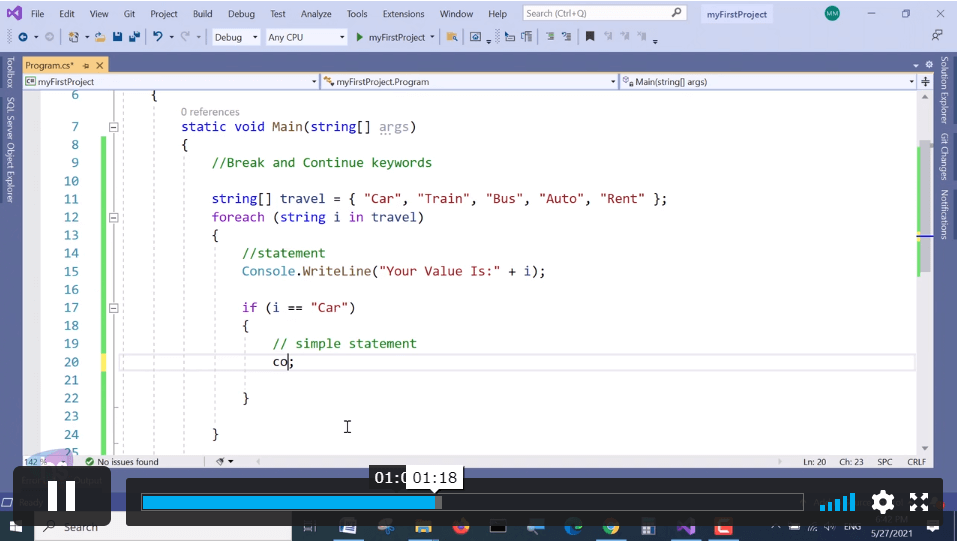Toggle a bookmark with the bookmark icon
Viewport: 957px width, 542px height.
[590, 37]
